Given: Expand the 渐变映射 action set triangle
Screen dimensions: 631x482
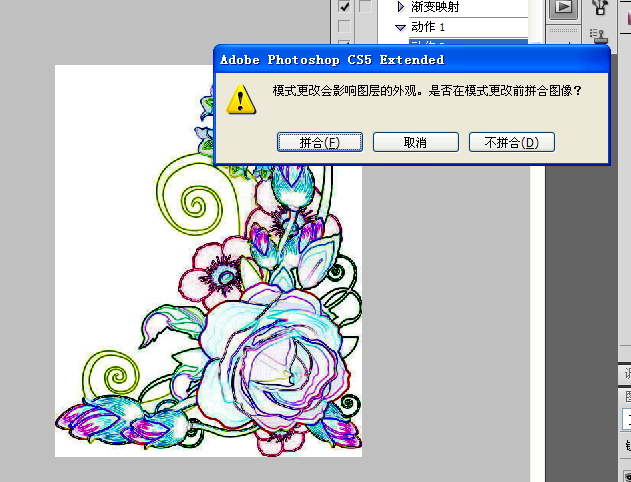Looking at the screenshot, I should pos(400,6).
